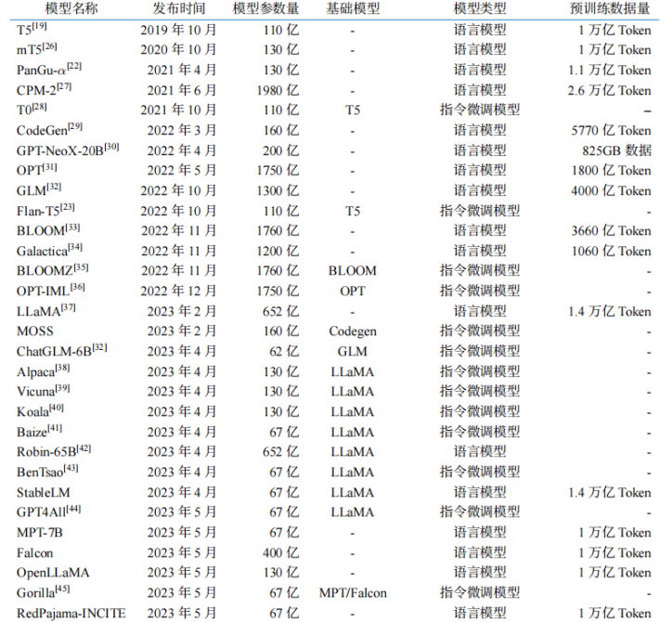Click the RedPajama-INCITE model name

[x=71, y=613]
